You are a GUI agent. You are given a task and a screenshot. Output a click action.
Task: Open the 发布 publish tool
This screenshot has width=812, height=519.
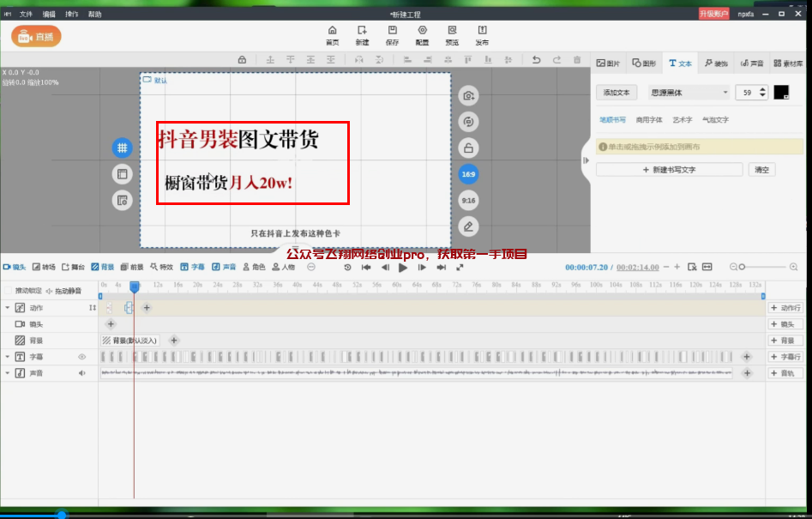[482, 31]
